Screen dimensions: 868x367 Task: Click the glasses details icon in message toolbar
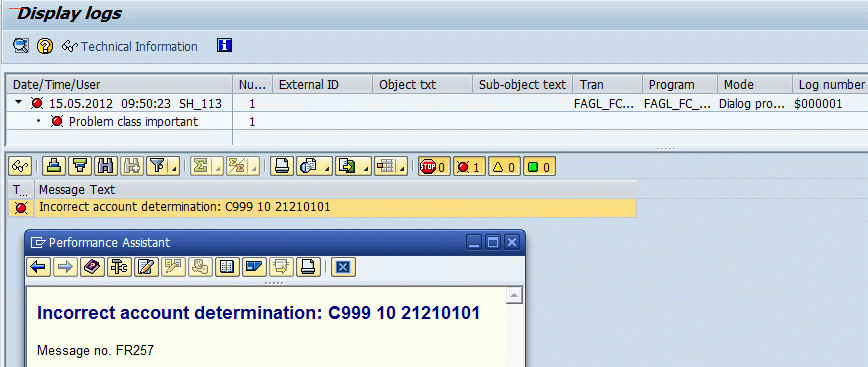click(x=20, y=166)
